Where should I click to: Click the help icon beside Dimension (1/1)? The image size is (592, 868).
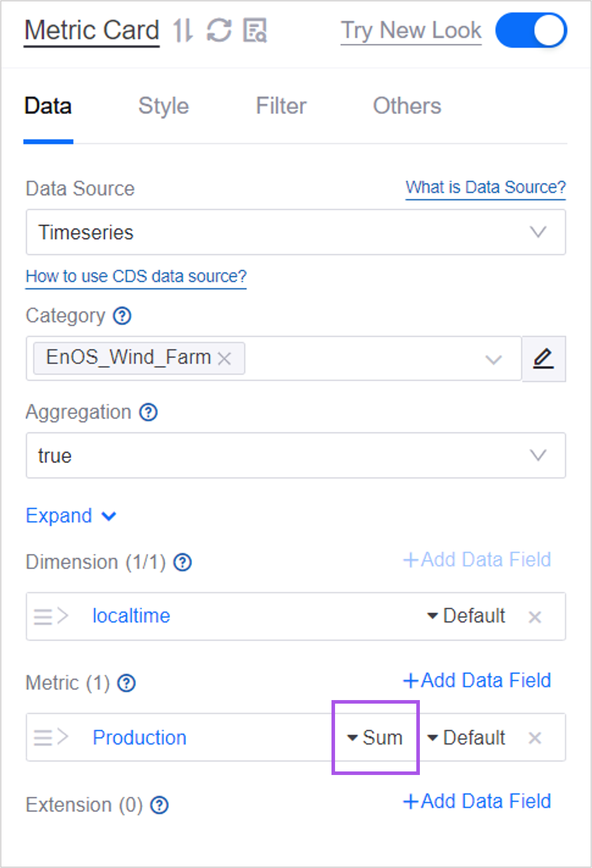182,562
